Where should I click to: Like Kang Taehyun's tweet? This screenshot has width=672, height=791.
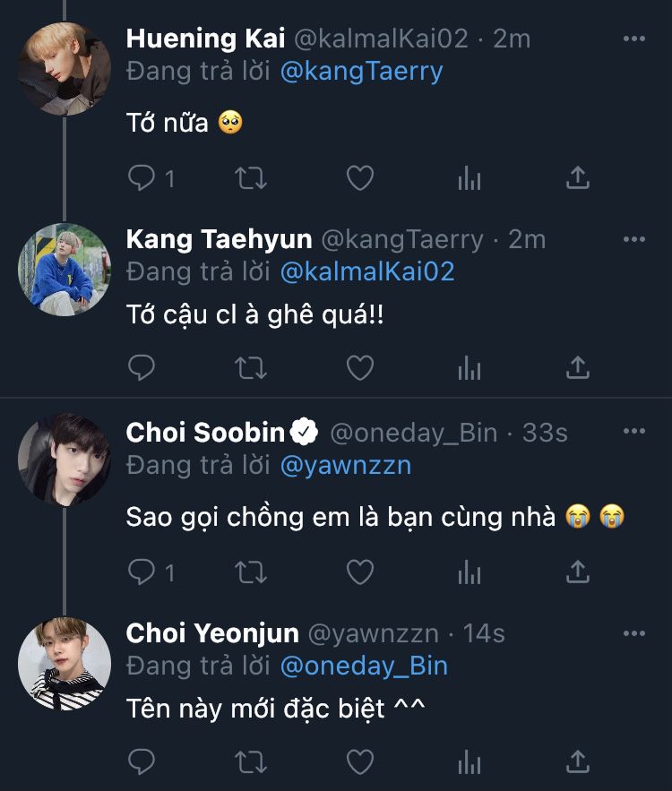tap(360, 366)
